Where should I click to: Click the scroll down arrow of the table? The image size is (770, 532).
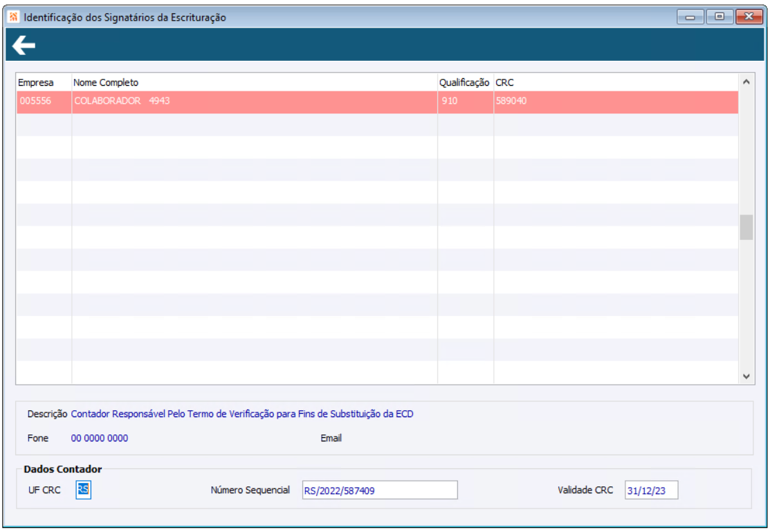pyautogui.click(x=746, y=376)
